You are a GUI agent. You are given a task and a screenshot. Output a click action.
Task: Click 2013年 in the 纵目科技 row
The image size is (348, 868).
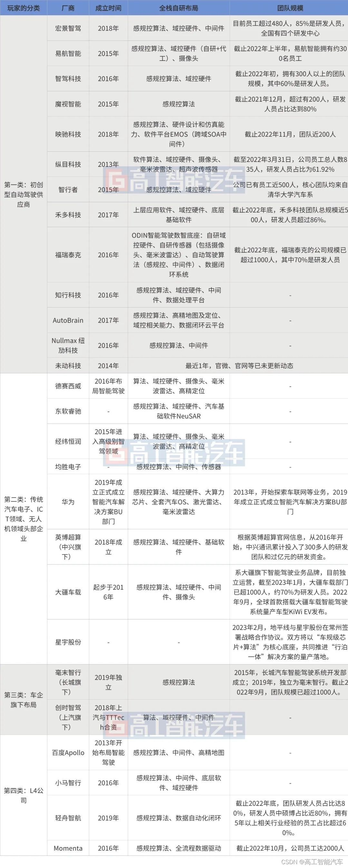(108, 165)
